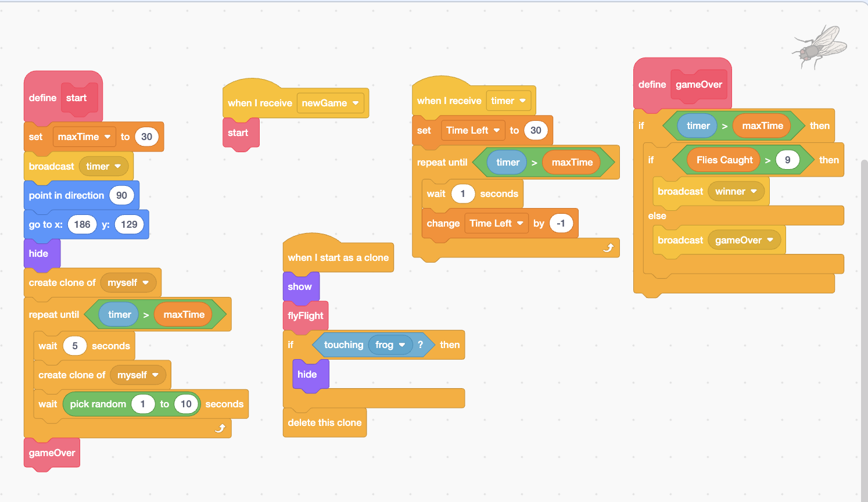The height and width of the screenshot is (502, 868).
Task: Click the Time Left value field showing 30
Action: click(536, 130)
